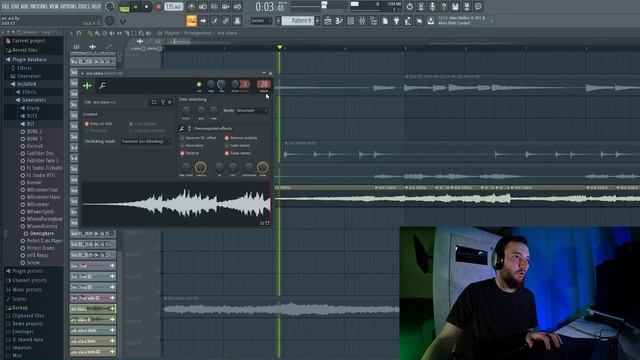Open the ADD menu
Screen dimensions: 640x360
(24, 7)
